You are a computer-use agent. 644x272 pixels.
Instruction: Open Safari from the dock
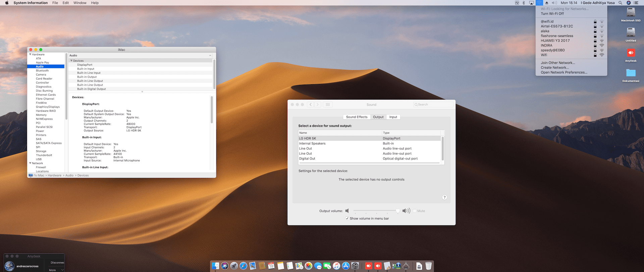[244, 266]
